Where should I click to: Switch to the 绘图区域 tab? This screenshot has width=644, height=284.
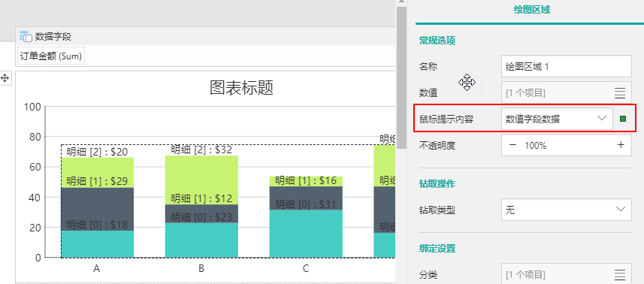531,11
